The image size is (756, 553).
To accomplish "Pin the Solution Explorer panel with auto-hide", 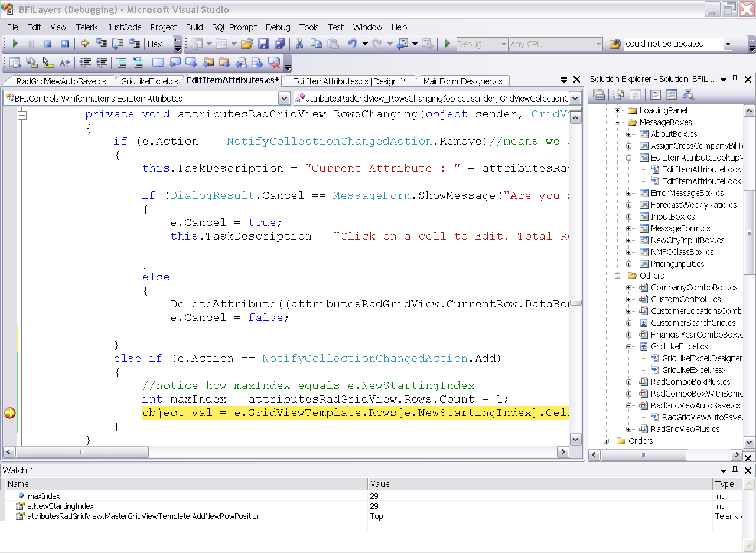I will coord(735,79).
